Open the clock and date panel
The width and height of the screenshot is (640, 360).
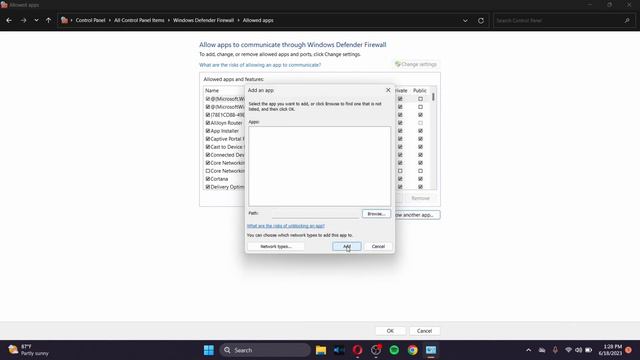click(x=610, y=350)
